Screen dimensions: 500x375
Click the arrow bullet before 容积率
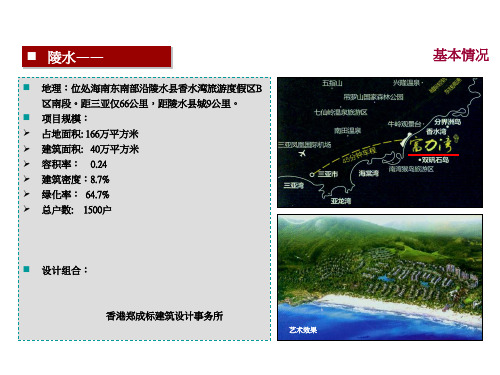[27, 164]
